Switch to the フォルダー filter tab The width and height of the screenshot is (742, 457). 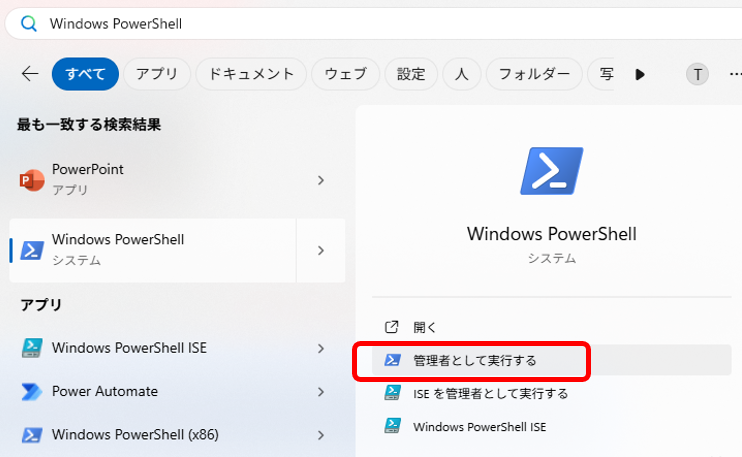(x=534, y=74)
